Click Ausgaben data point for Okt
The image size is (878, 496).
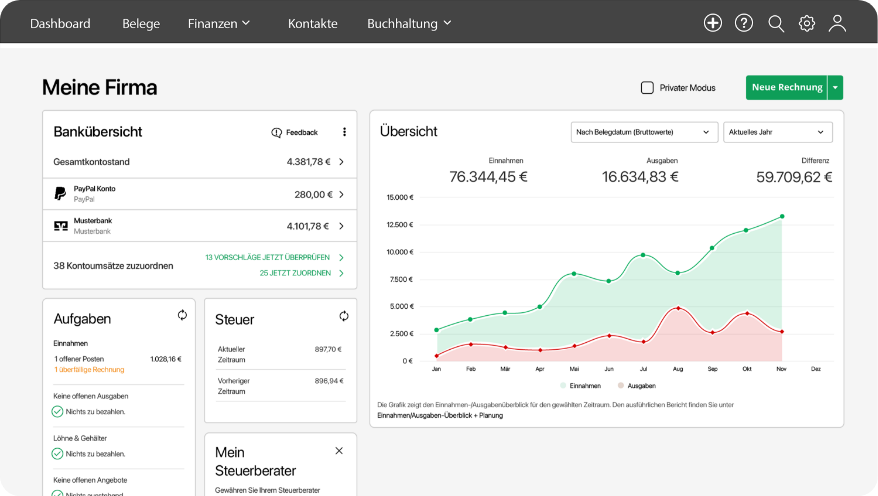747,313
